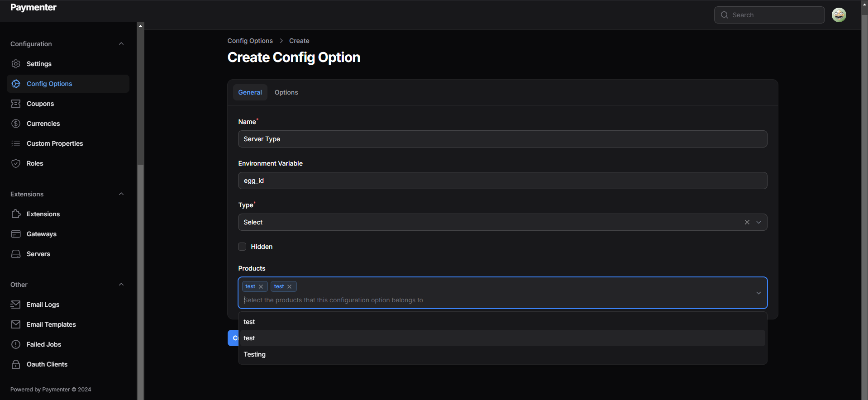
Task: Click the Extensions puzzle piece icon
Action: (x=16, y=214)
